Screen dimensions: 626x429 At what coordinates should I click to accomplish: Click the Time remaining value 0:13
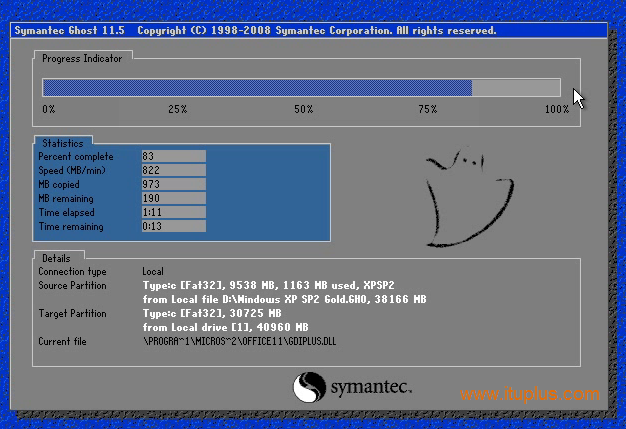pyautogui.click(x=174, y=226)
